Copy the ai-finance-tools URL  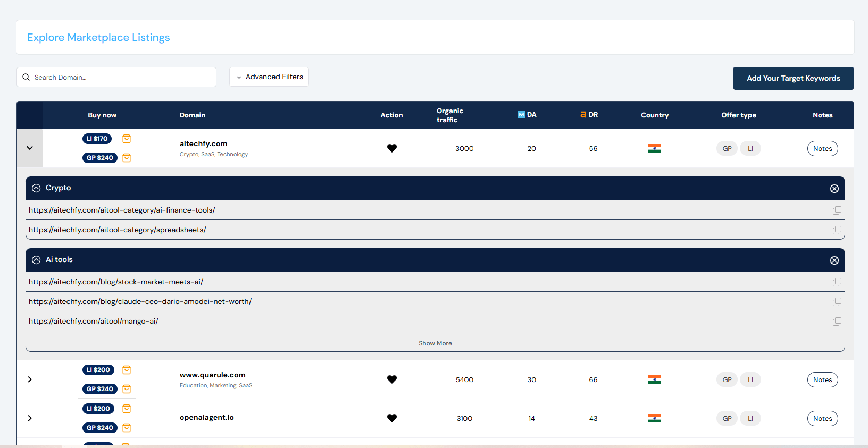coord(837,210)
